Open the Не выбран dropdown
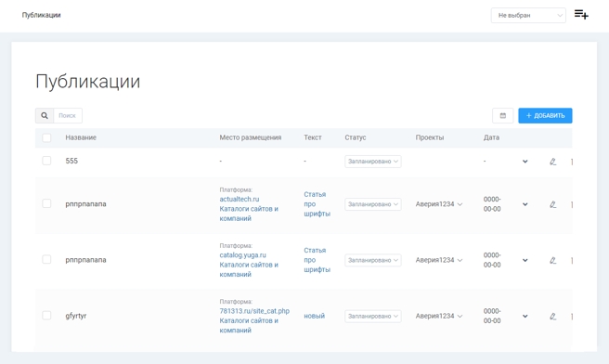This screenshot has width=609, height=364. 528,16
